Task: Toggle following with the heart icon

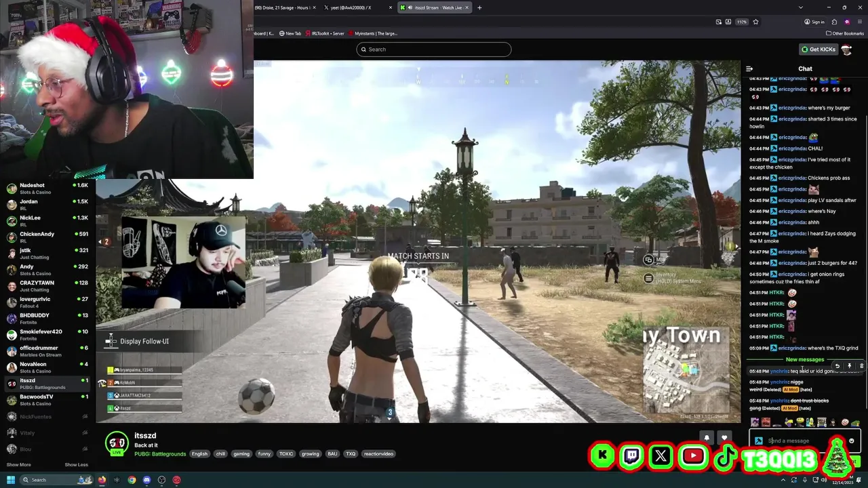Action: tap(724, 438)
